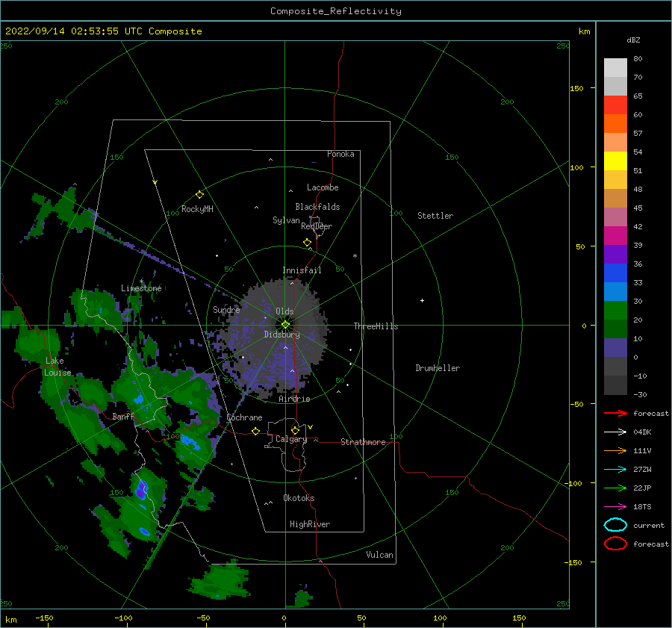Select the light gray 70-80 dBZ swatch

(x=615, y=68)
